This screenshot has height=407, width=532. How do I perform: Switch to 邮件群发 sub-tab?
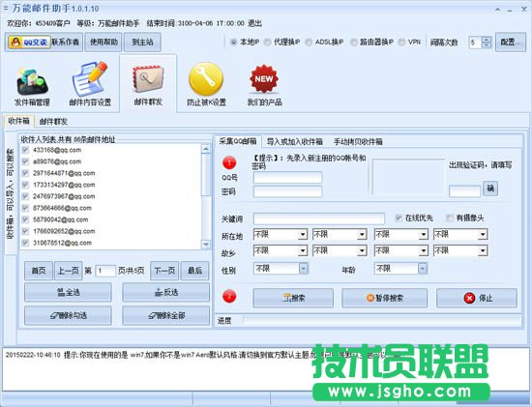53,122
